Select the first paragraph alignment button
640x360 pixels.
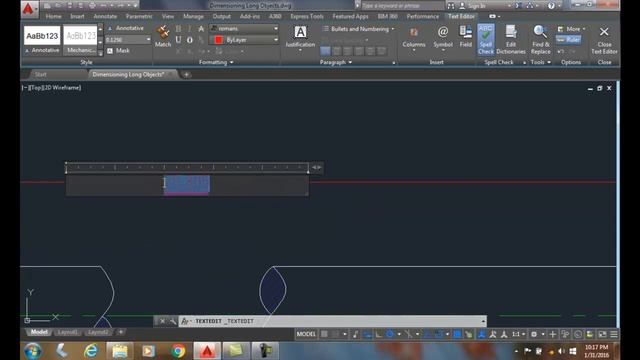pos(325,51)
